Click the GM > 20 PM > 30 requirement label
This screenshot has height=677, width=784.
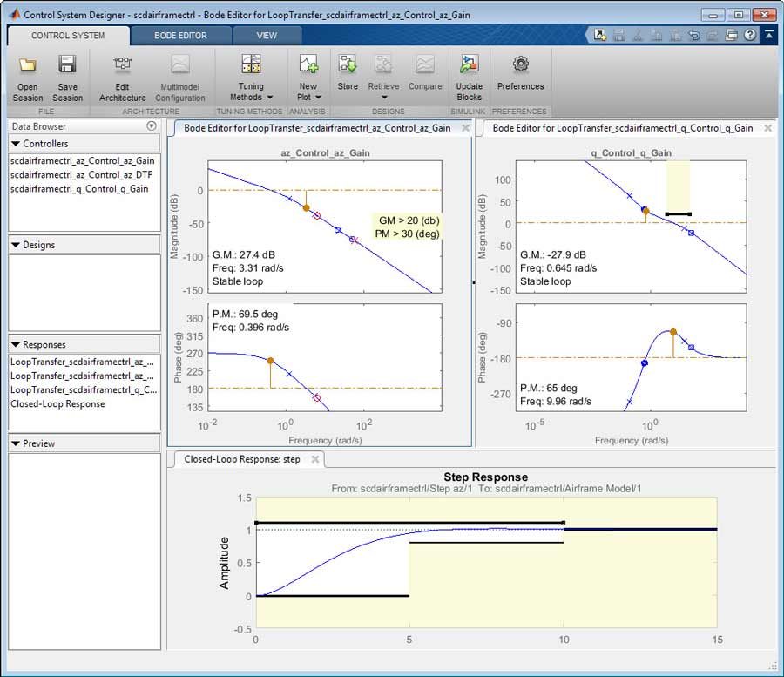(x=407, y=227)
